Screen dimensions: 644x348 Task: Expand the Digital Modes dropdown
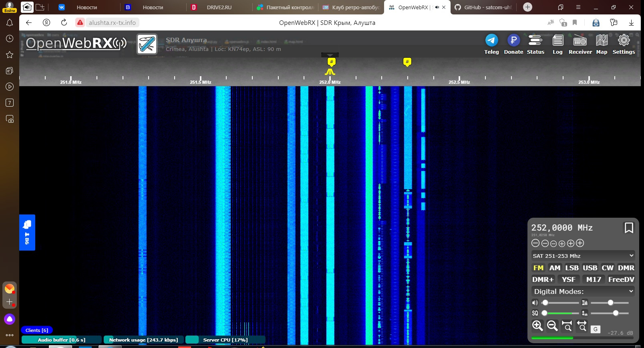coord(583,291)
